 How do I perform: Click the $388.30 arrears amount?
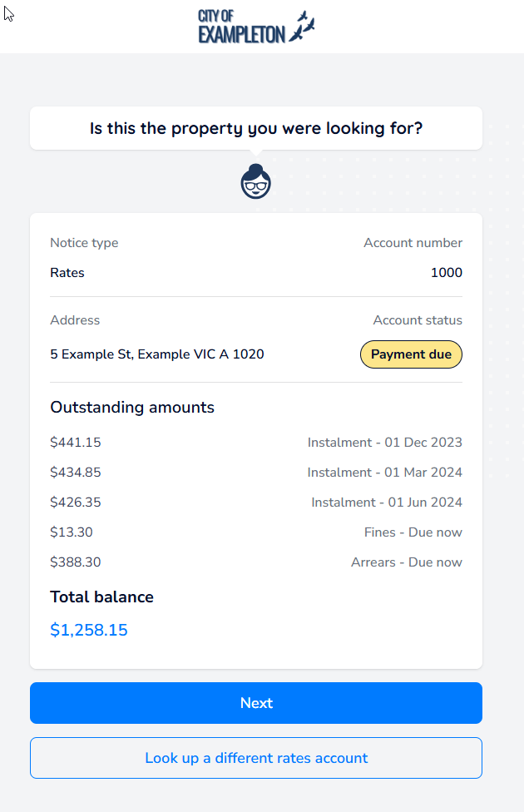tap(76, 562)
